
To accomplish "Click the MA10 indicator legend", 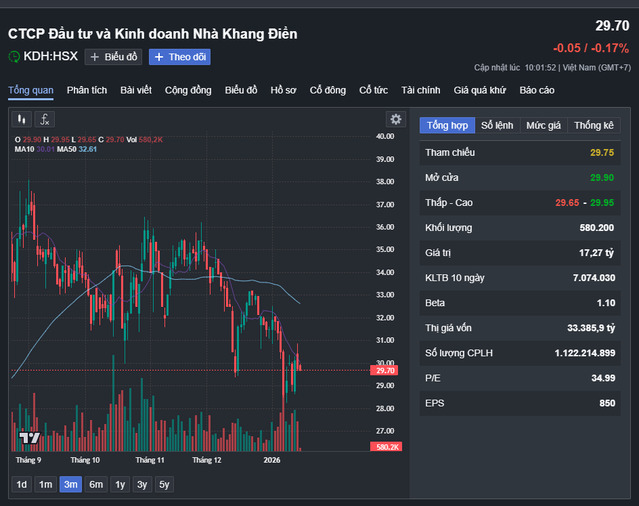I will (34, 149).
